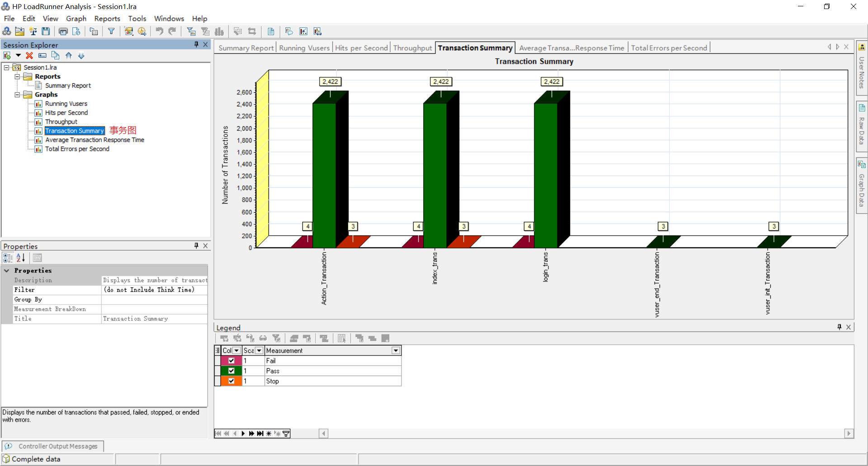Click the Add New Graph icon in Session Explorer
Screen dimensions: 868x466
point(7,56)
